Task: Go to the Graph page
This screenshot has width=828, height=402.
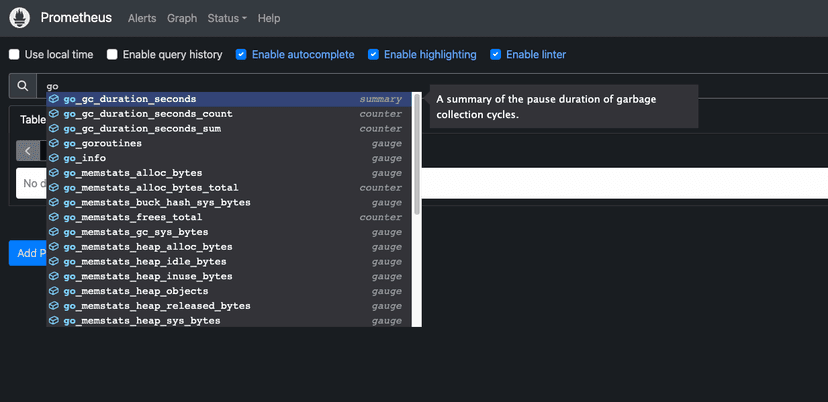Action: 182,18
